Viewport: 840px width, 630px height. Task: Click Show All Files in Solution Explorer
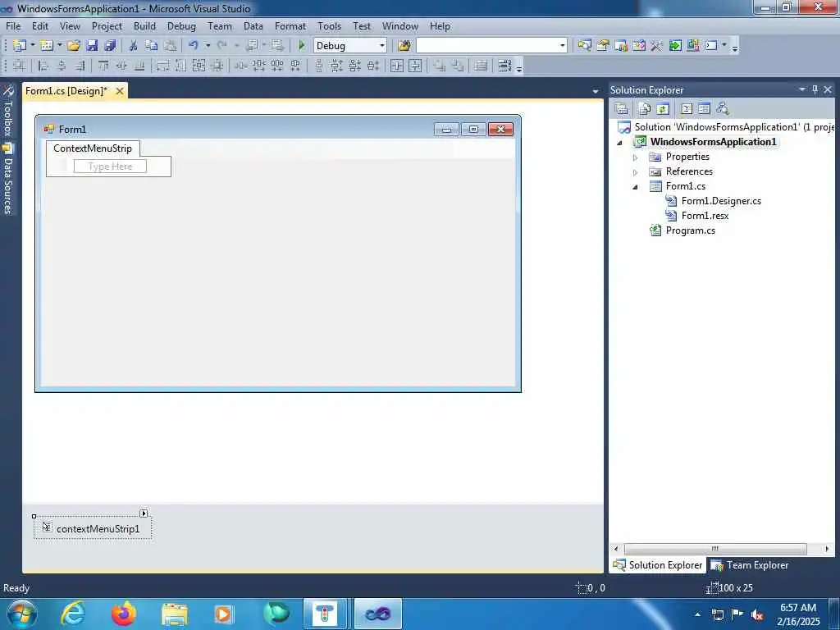645,109
